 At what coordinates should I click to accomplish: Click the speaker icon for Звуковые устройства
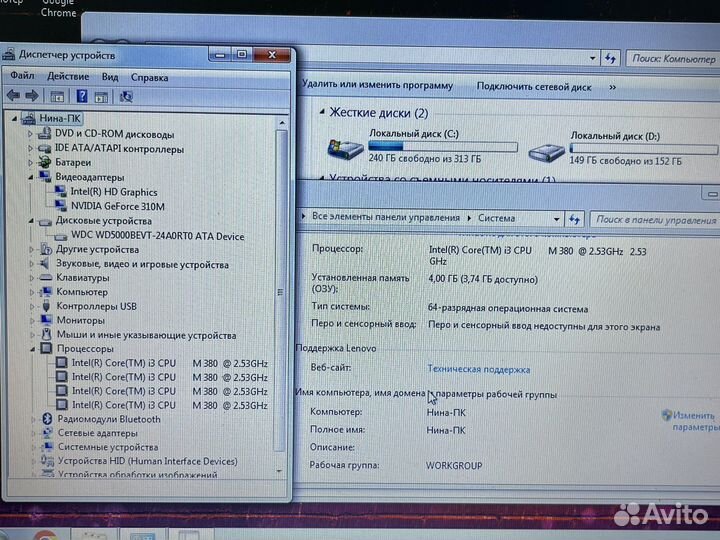tap(45, 264)
